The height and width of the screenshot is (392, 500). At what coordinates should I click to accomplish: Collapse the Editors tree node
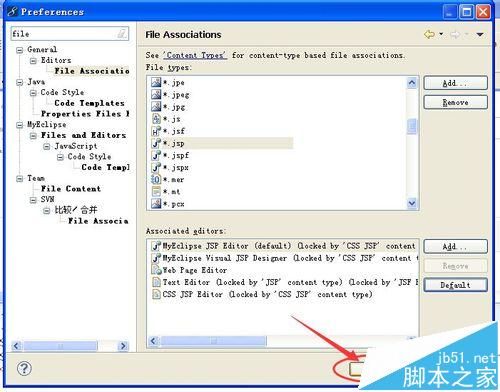[33, 61]
